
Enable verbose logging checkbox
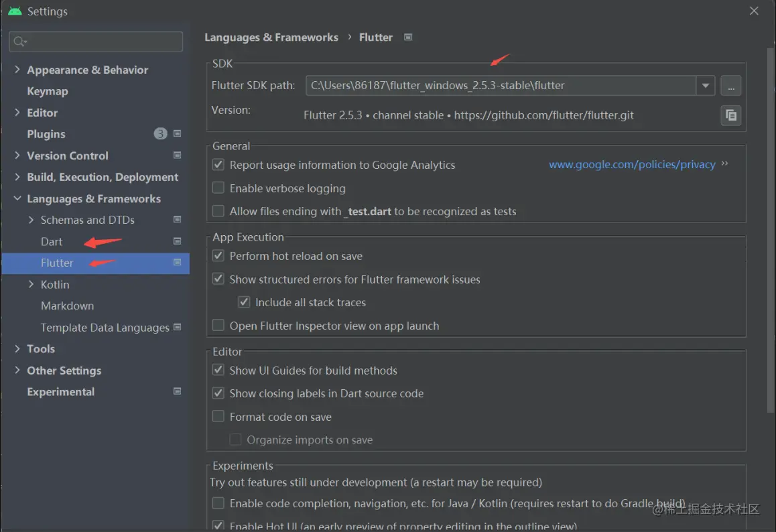[x=218, y=188]
